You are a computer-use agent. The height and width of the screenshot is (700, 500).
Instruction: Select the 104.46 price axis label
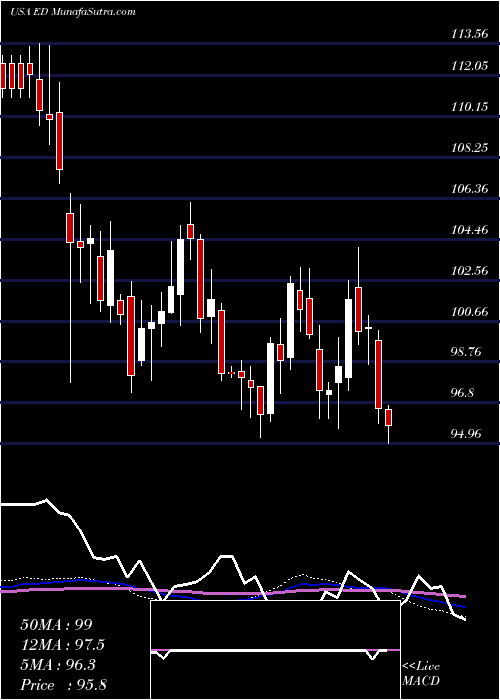[x=468, y=230]
